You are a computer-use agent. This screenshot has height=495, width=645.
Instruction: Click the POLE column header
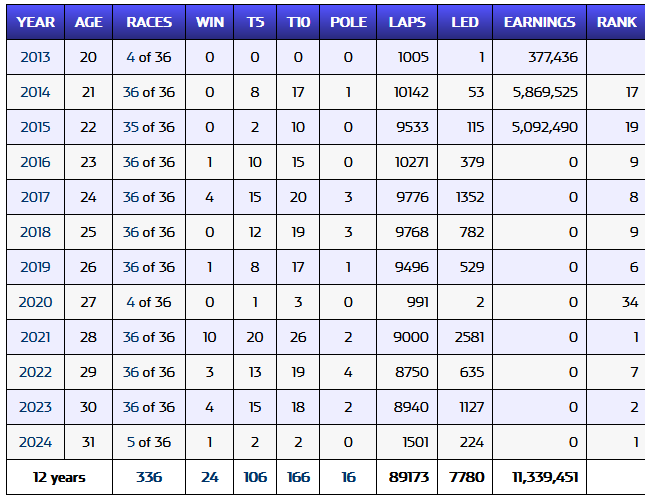click(x=348, y=22)
